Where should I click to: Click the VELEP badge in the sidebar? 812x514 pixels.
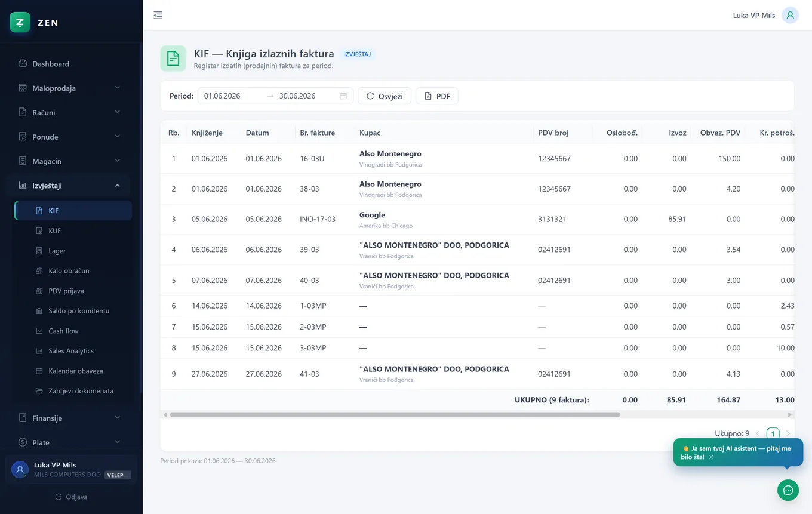pyautogui.click(x=118, y=475)
